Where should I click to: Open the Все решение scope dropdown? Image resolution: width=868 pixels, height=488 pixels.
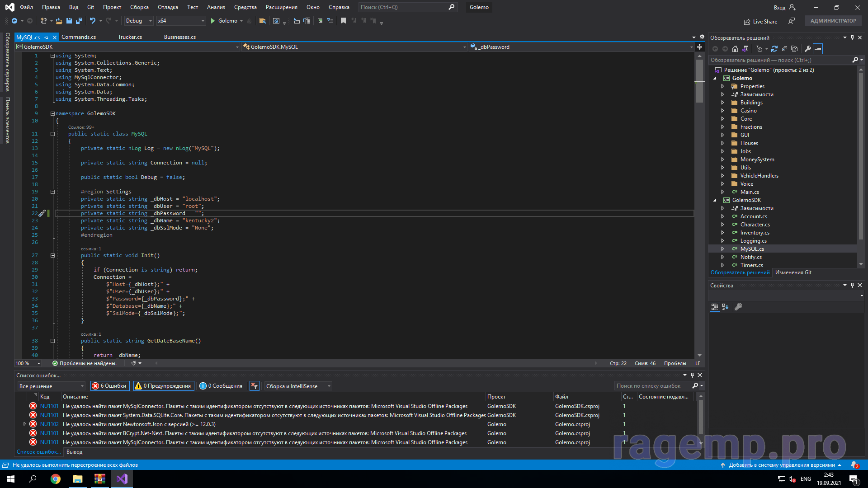[51, 386]
